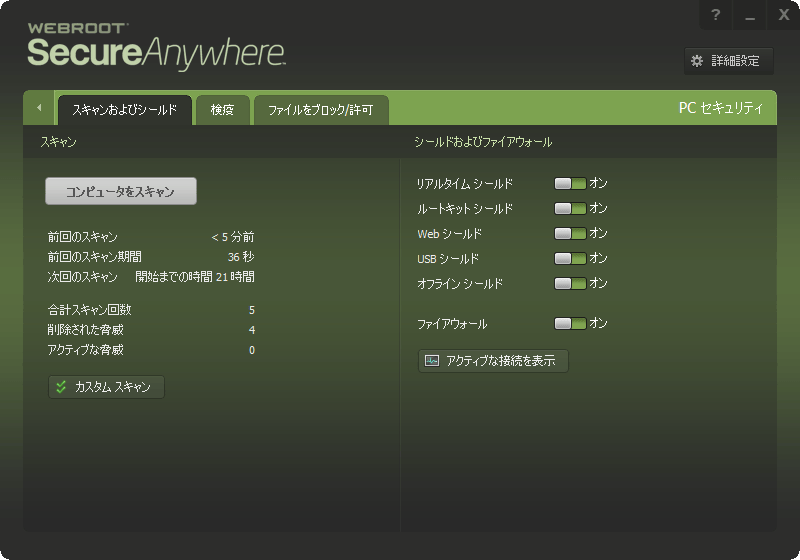Toggle the オフライン シールド switch
The height and width of the screenshot is (560, 800).
[x=570, y=284]
